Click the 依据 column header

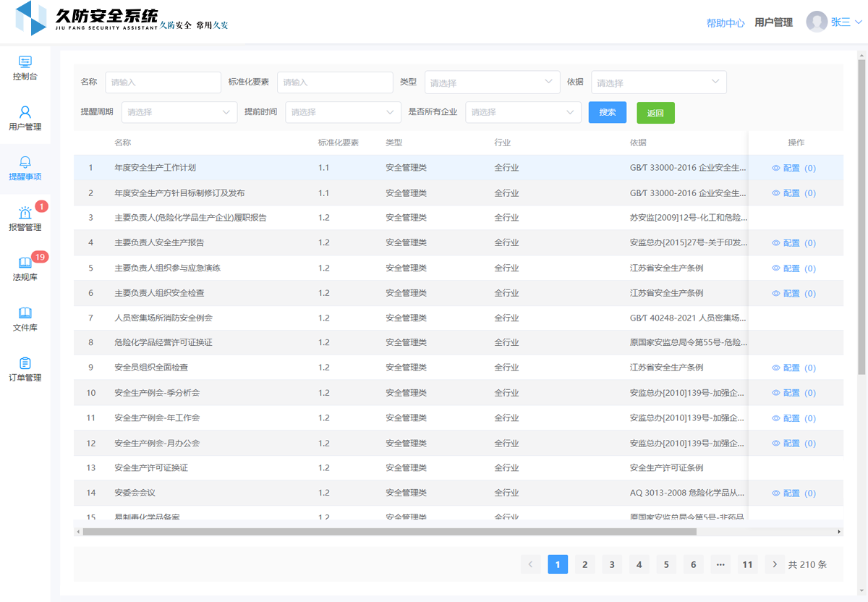point(638,143)
